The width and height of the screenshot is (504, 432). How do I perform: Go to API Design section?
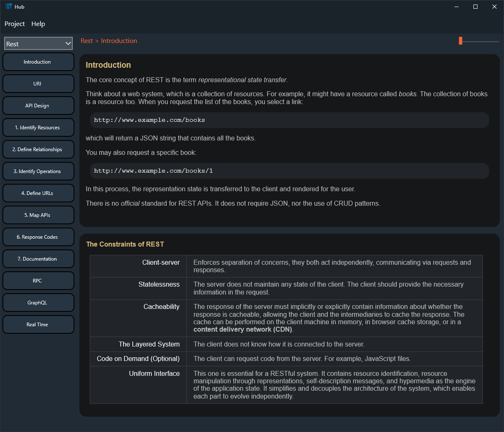(x=38, y=106)
